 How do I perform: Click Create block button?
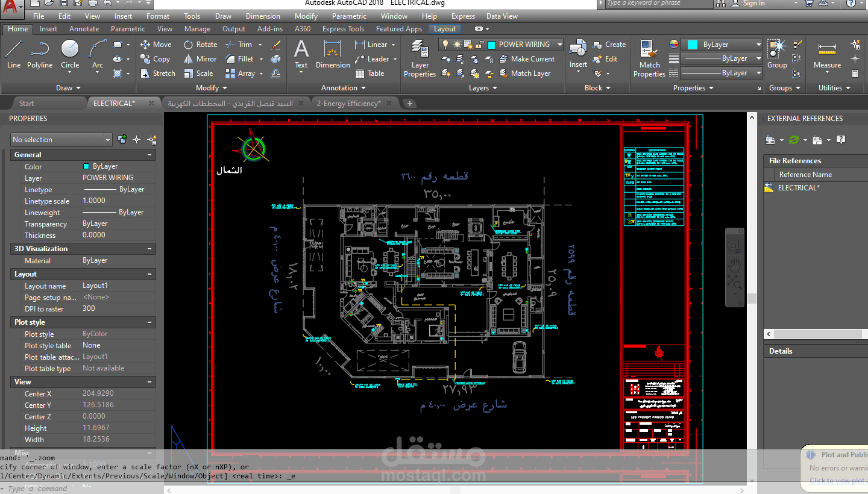pyautogui.click(x=609, y=45)
